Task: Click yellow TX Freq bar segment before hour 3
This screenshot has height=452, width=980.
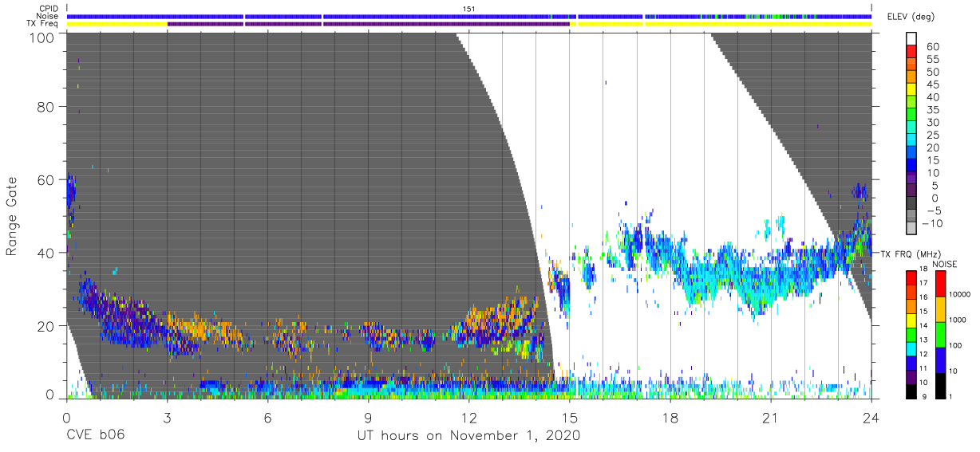Action: pos(117,24)
